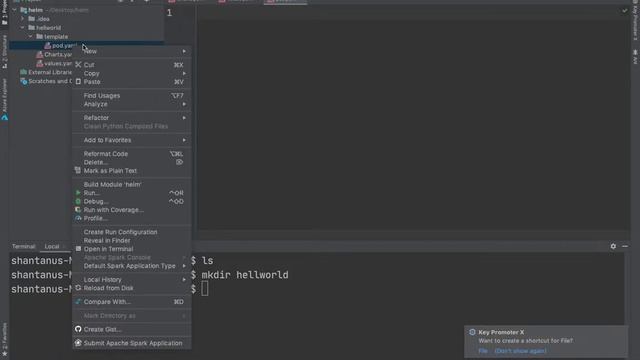Open the Project tool window sidebar button
Viewport: 640px width, 360px height.
4,12
